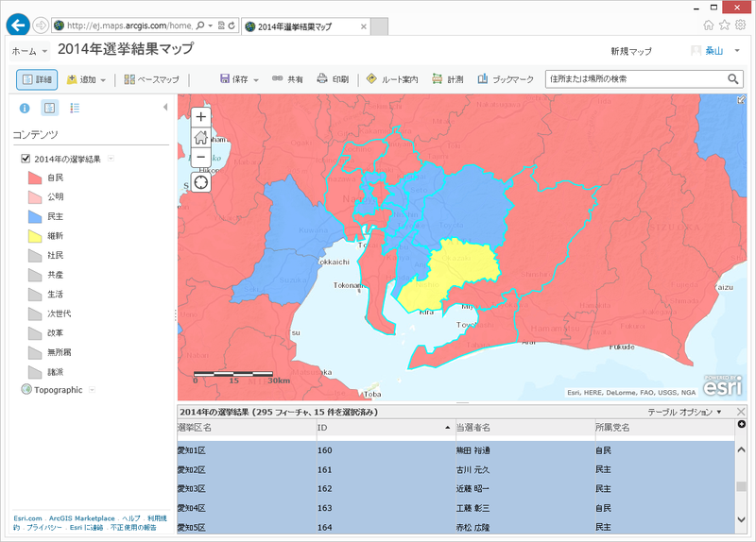Click the 無所属 legend swatch
Screen dimensions: 756x542
point(35,352)
